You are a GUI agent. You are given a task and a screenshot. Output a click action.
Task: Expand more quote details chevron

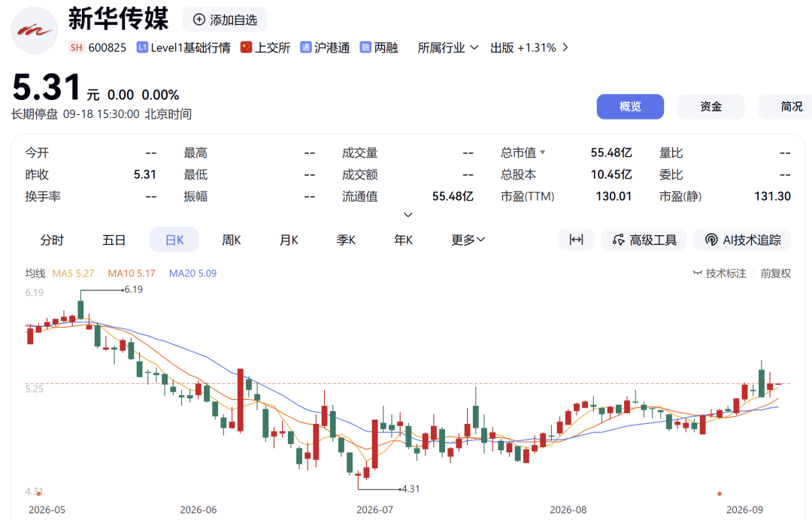pyautogui.click(x=408, y=215)
